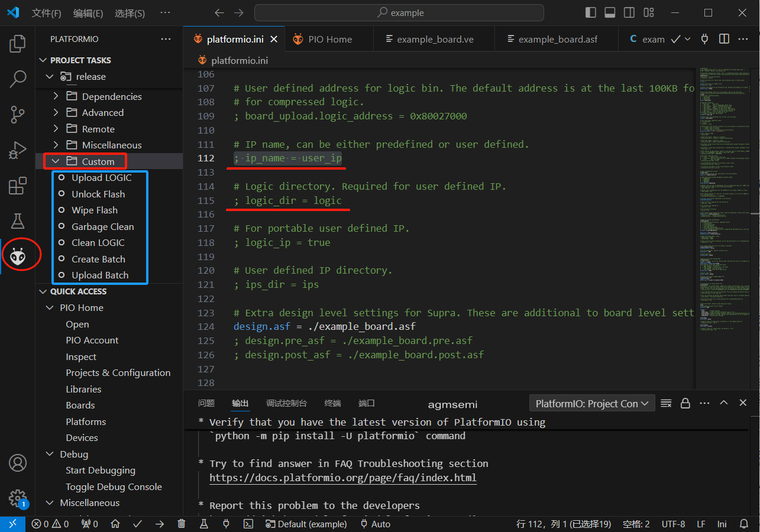Expand the Remote folder
This screenshot has width=760, height=532.
click(56, 129)
